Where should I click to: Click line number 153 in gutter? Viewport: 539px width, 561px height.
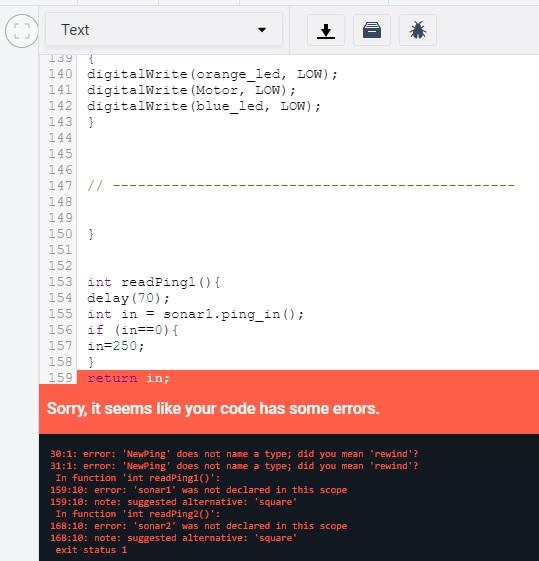pos(60,282)
